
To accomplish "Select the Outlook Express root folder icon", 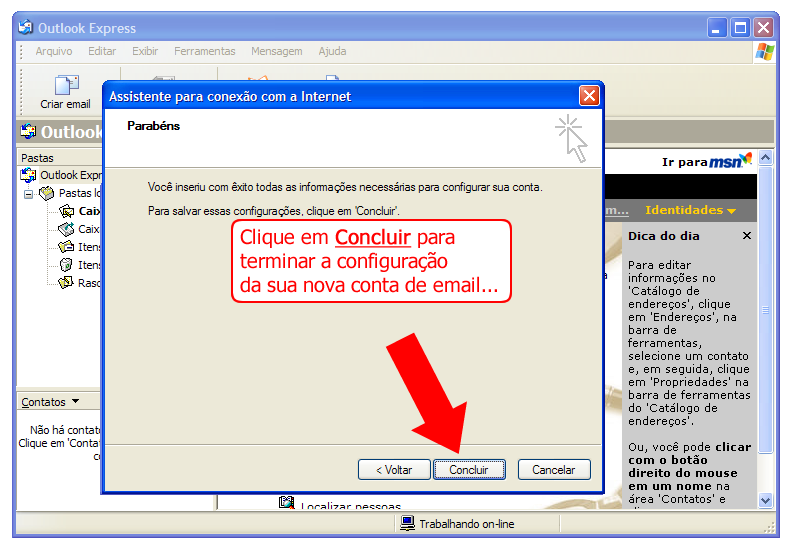I will point(29,175).
